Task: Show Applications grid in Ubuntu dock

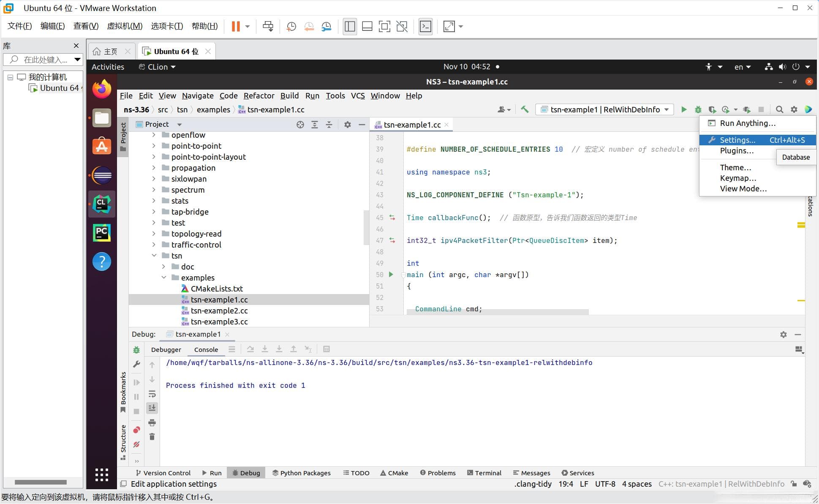Action: [102, 475]
